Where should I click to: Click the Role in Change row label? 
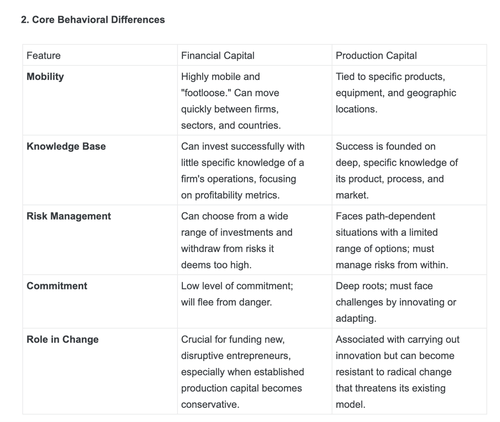click(x=62, y=339)
